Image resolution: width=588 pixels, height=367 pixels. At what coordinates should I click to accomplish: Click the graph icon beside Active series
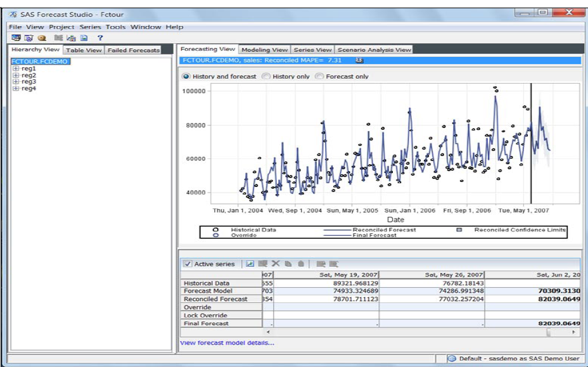(250, 264)
